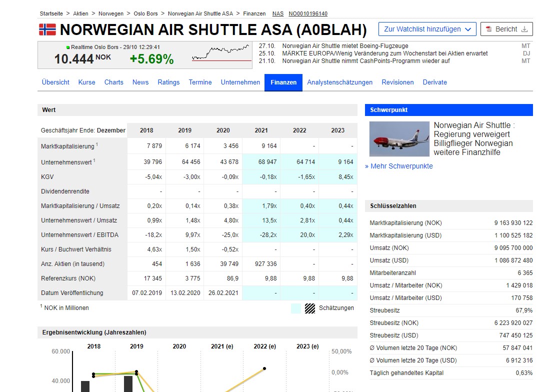
Task: Click the Schlüsselzahlen section header
Action: click(449, 206)
